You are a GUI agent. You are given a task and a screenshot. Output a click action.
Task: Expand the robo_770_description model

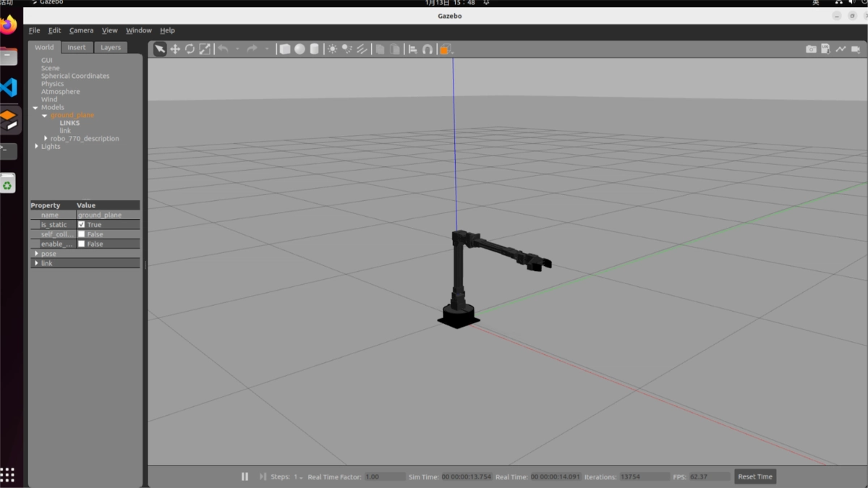point(46,139)
